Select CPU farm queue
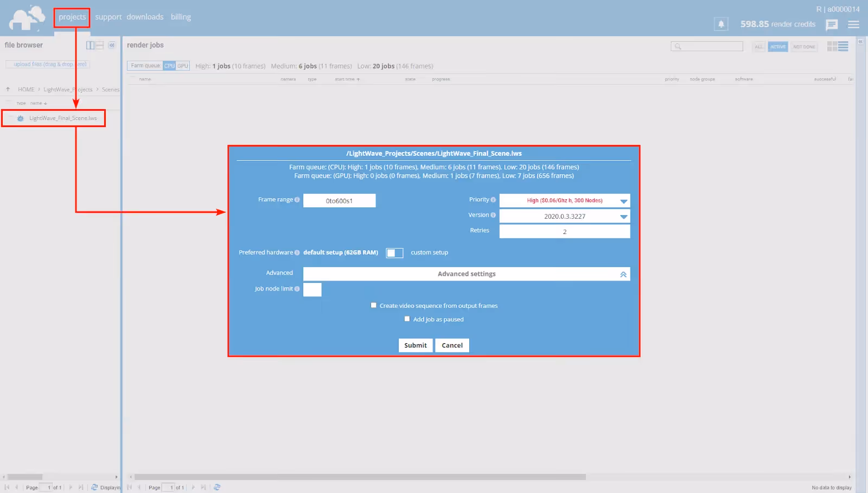Image resolution: width=868 pixels, height=493 pixels. click(x=170, y=66)
